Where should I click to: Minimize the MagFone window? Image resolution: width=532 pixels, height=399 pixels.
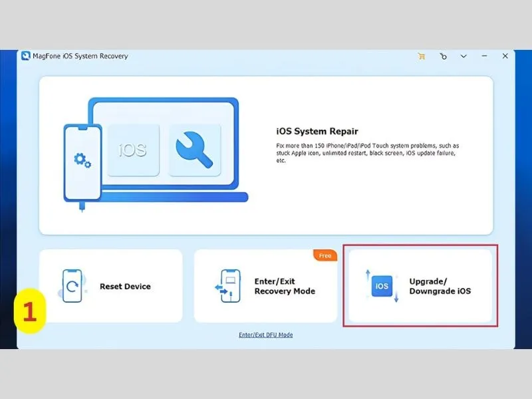coord(484,56)
